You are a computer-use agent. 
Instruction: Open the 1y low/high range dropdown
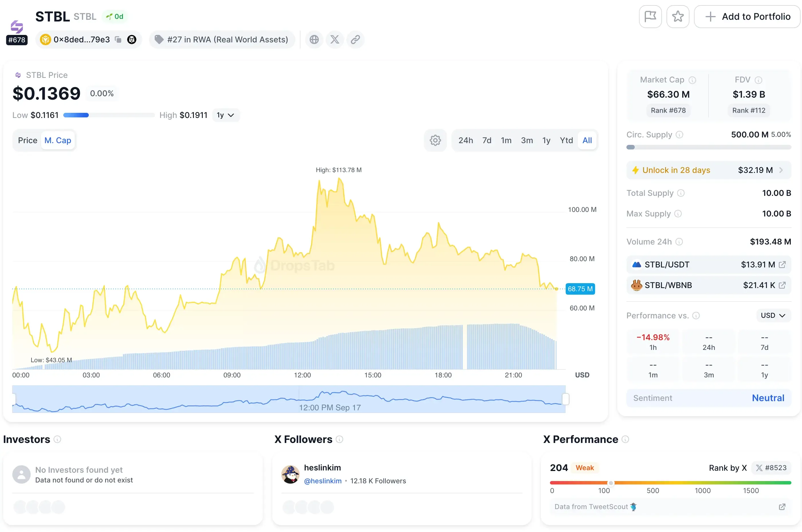click(x=225, y=115)
